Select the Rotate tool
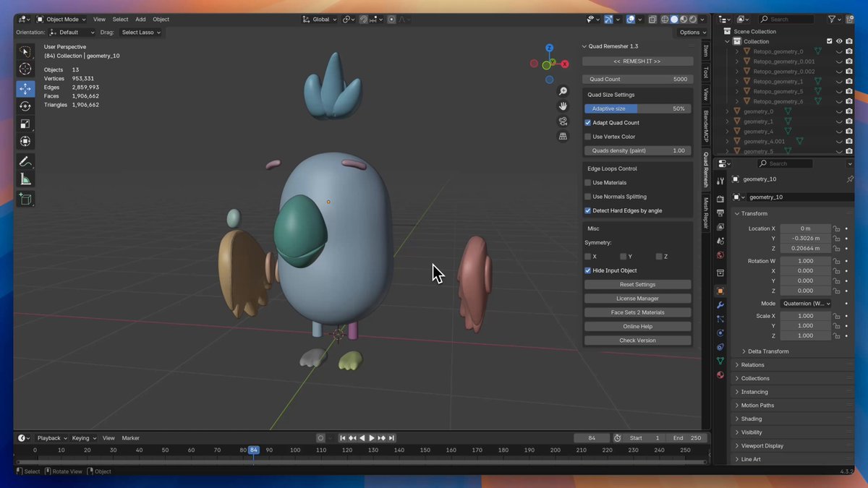Screen dimensions: 868x488 [x=25, y=106]
